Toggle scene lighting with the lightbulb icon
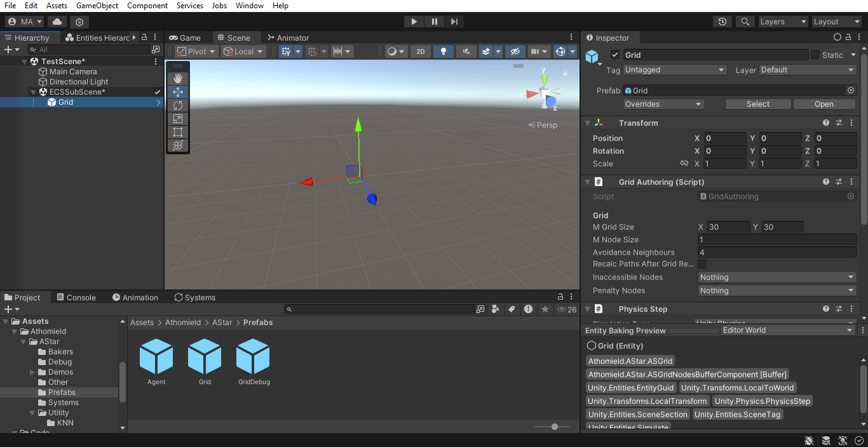 click(444, 51)
